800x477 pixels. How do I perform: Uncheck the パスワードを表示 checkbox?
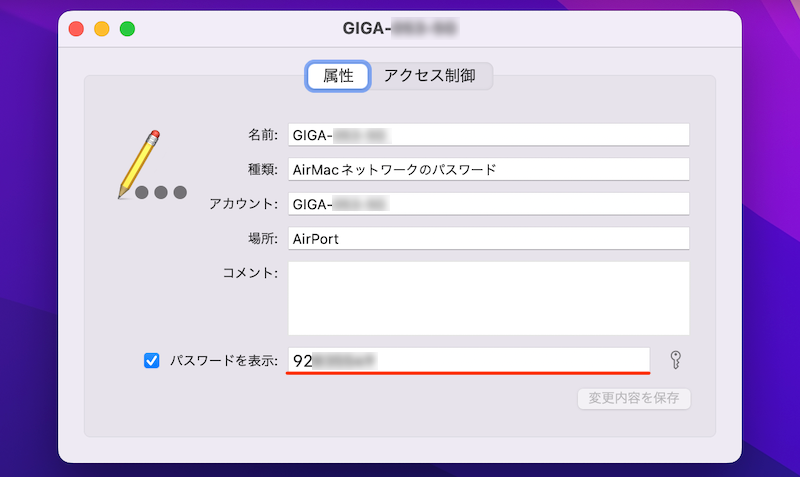click(152, 361)
